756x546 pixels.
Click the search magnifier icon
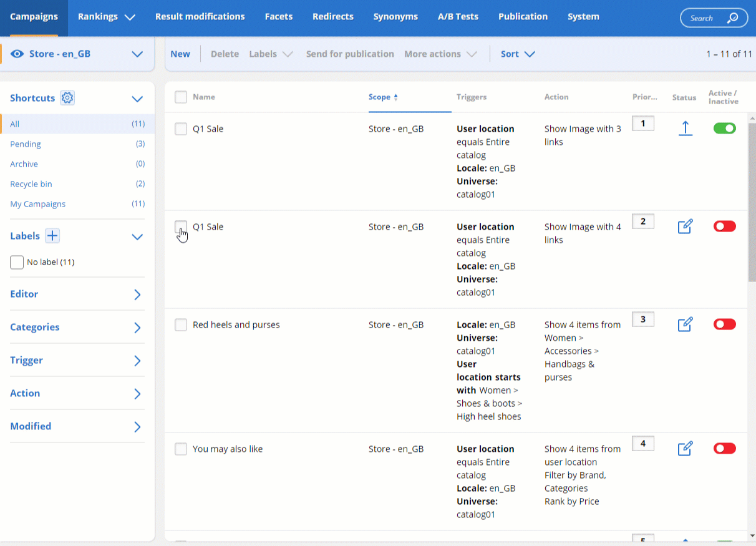[733, 18]
